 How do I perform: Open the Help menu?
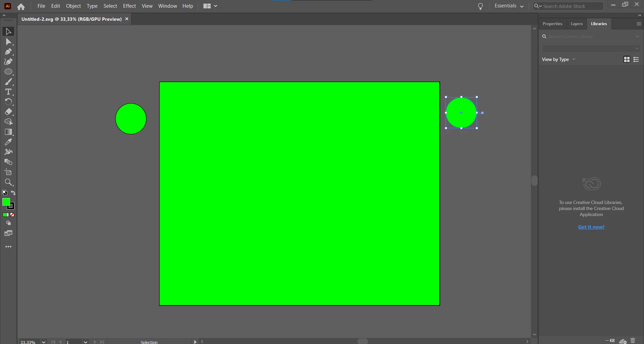188,6
